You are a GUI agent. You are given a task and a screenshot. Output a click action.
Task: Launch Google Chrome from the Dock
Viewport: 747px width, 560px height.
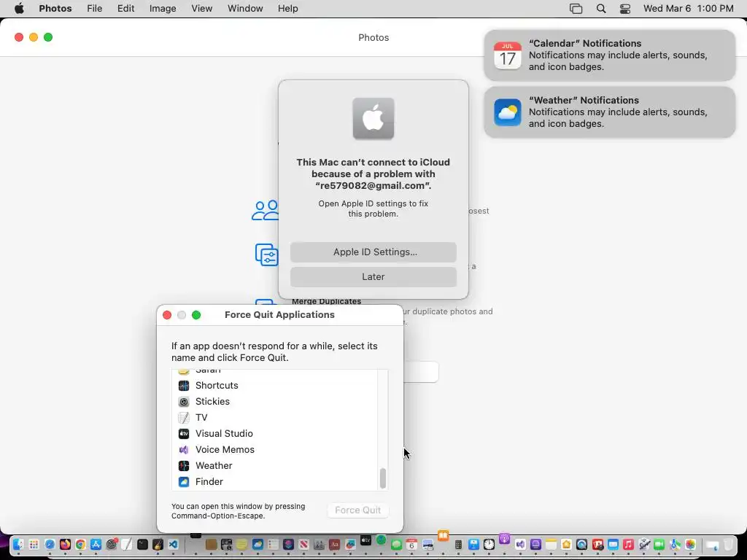pos(80,544)
